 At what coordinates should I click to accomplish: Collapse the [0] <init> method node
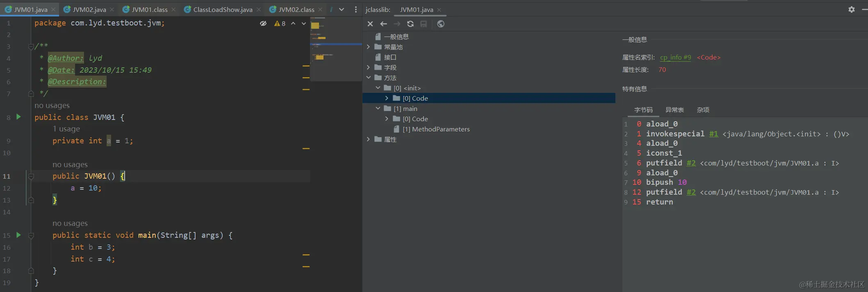point(378,88)
